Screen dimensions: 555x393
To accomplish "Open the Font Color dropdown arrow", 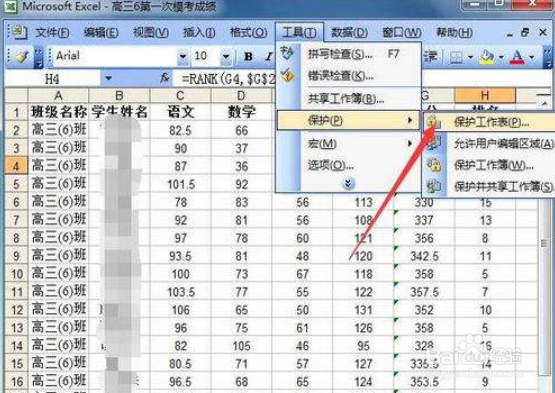I will [532, 57].
